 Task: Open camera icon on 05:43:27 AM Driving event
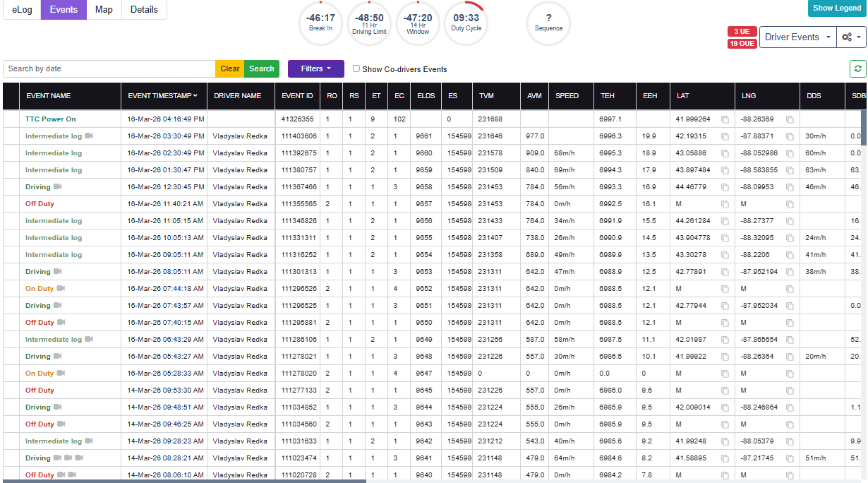[x=58, y=356]
